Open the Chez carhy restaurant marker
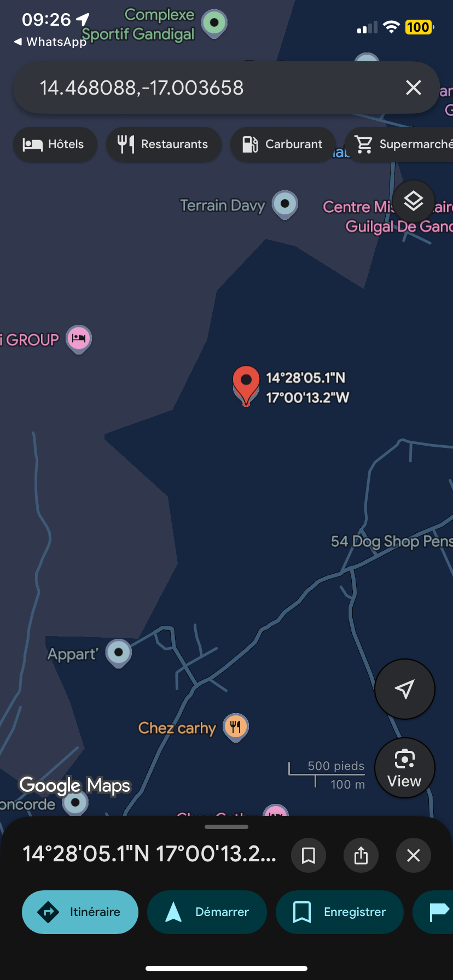 [x=236, y=727]
